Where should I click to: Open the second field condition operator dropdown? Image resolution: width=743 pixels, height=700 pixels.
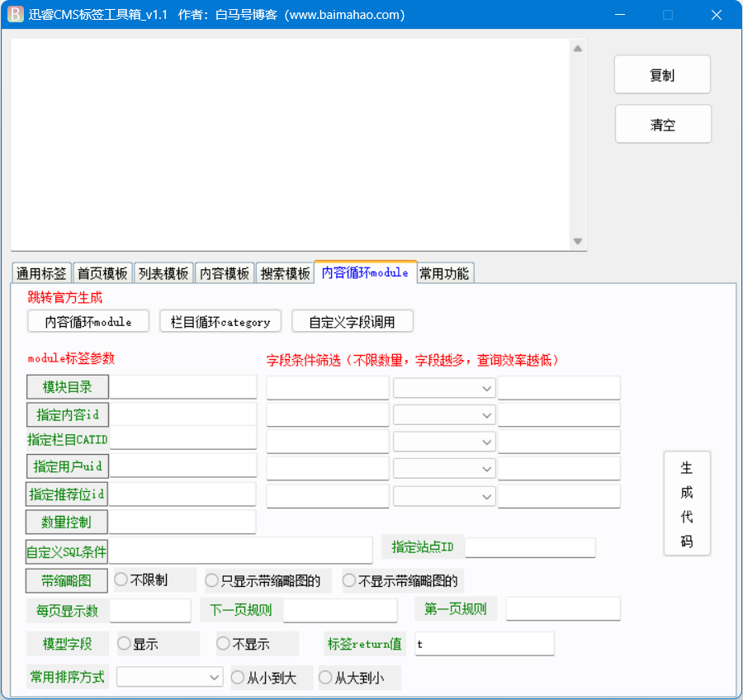click(x=444, y=415)
